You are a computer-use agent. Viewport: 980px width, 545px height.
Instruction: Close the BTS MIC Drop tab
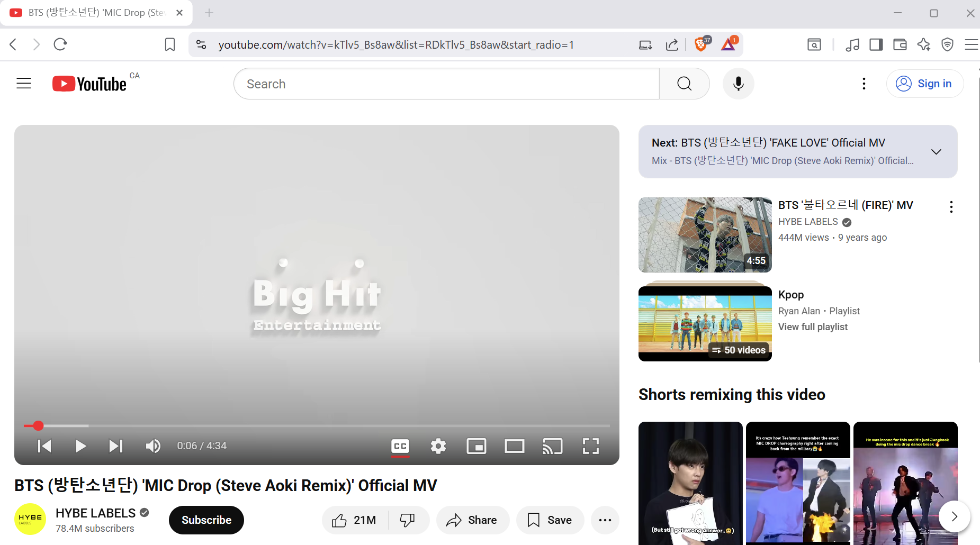179,13
